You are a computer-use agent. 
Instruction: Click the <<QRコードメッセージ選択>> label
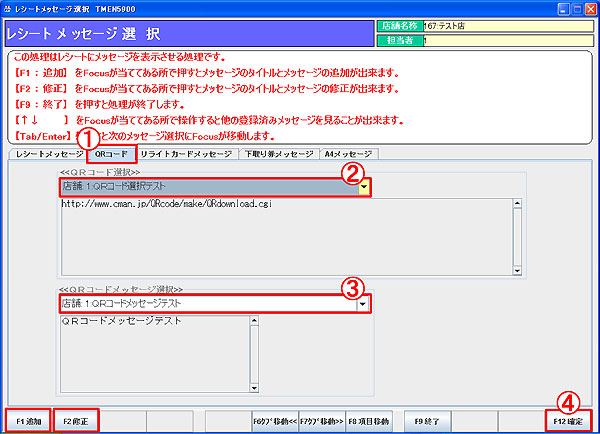(x=121, y=289)
